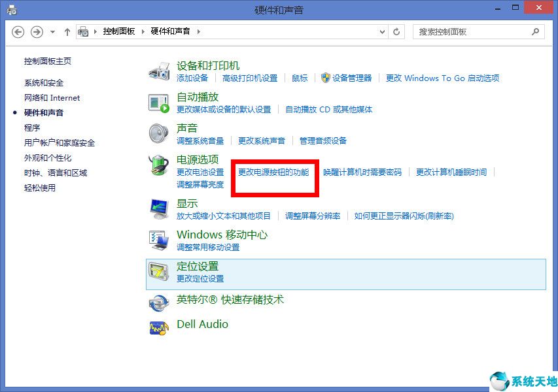
Task: Open Dell Audio heading
Action: click(x=203, y=324)
